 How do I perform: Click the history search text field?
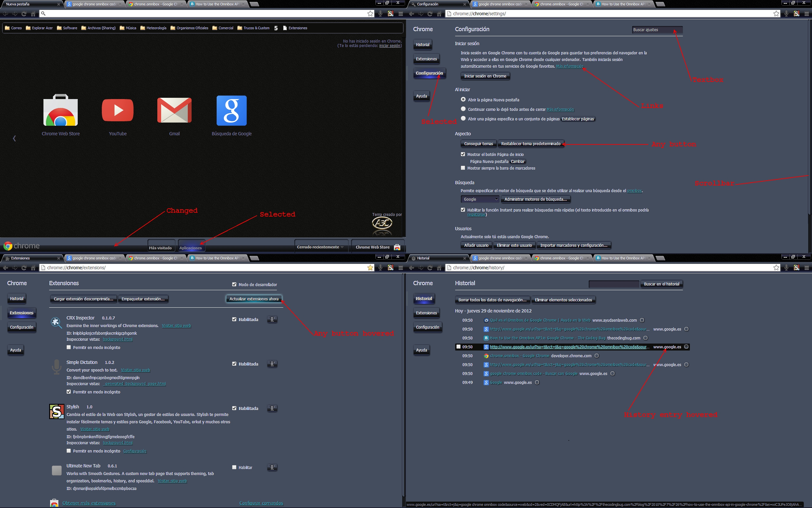pyautogui.click(x=614, y=284)
